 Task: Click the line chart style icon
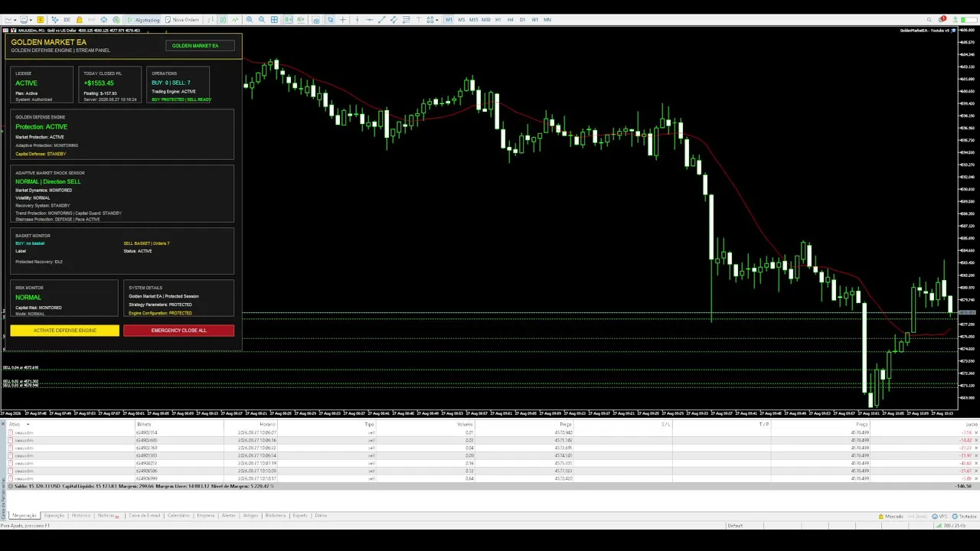point(235,20)
